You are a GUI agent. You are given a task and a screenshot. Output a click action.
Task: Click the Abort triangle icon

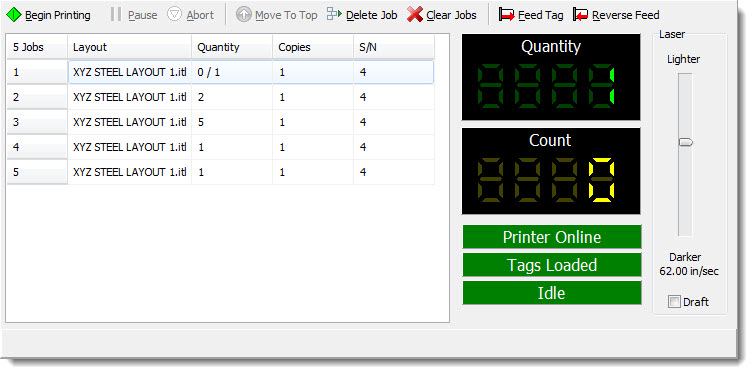pos(174,14)
